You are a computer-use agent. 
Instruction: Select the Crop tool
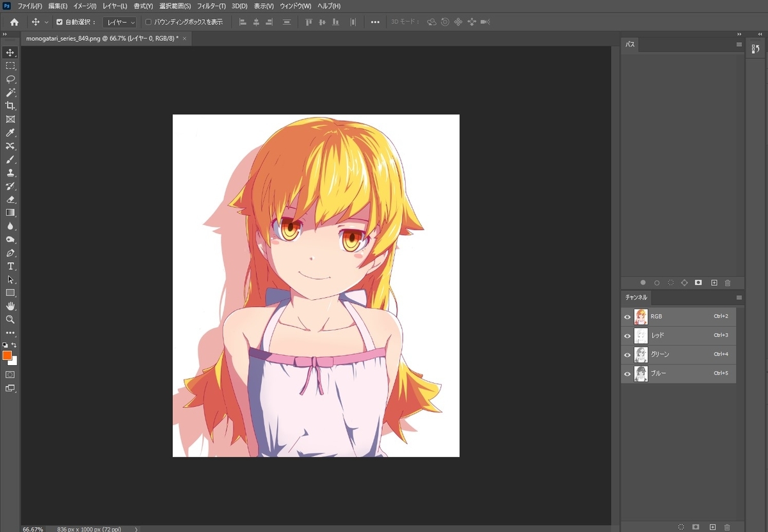pyautogui.click(x=10, y=106)
